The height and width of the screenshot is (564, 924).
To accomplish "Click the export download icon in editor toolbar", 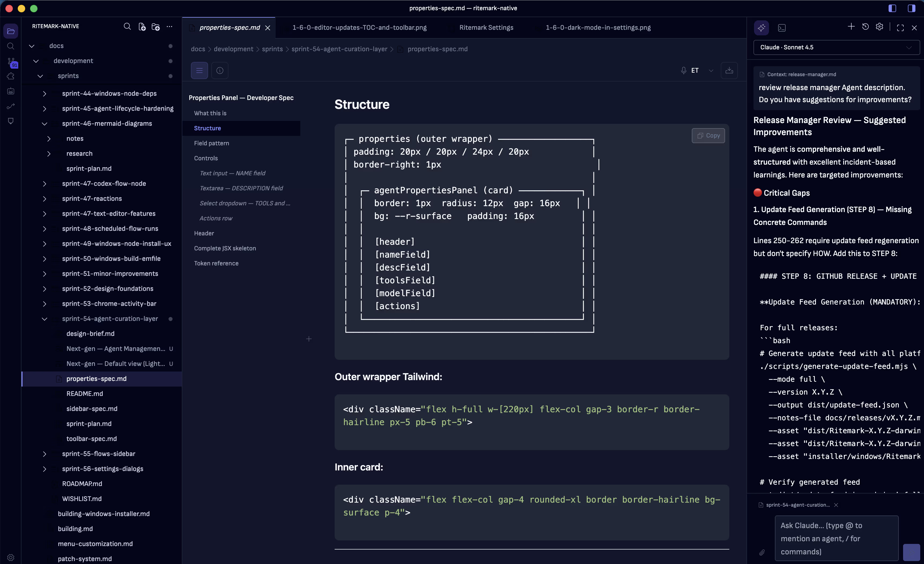I will (729, 70).
